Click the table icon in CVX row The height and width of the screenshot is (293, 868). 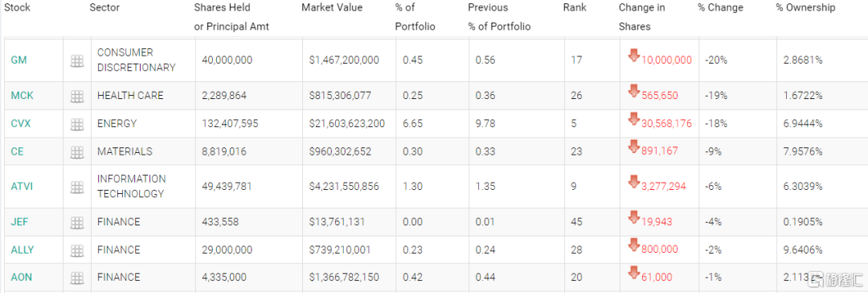click(77, 124)
